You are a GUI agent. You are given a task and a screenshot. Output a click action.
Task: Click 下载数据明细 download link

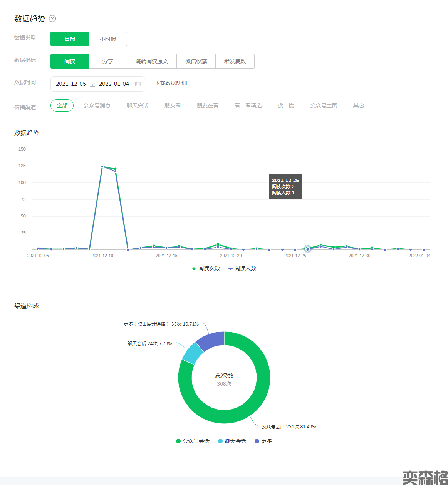[171, 83]
